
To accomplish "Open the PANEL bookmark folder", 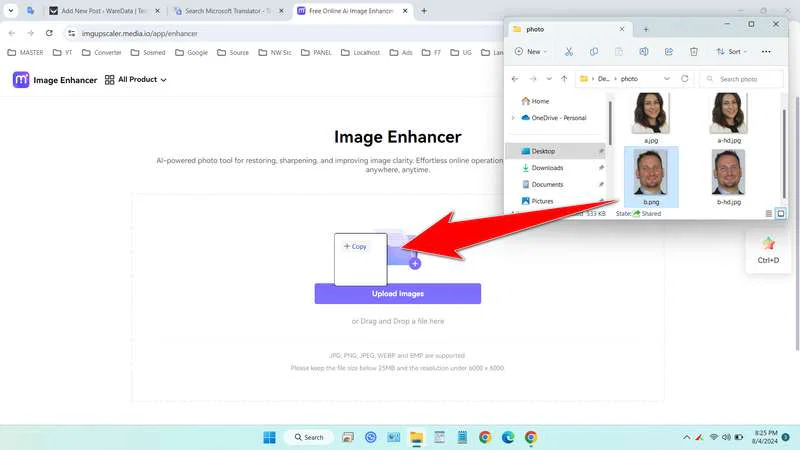I will point(316,53).
